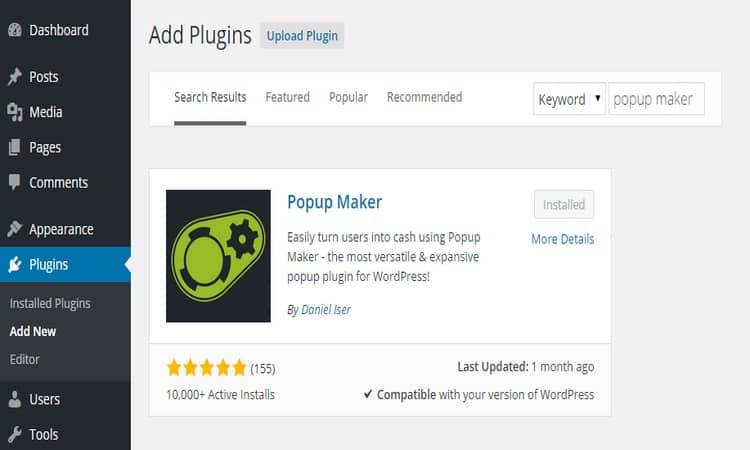Image resolution: width=750 pixels, height=450 pixels.
Task: Click the Dashboard gauge icon
Action: (14, 30)
